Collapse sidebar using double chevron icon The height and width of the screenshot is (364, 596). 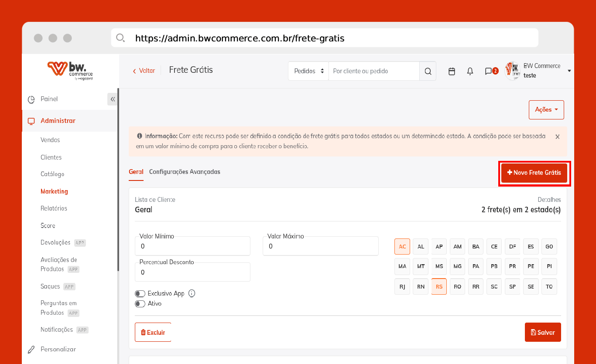coord(113,99)
